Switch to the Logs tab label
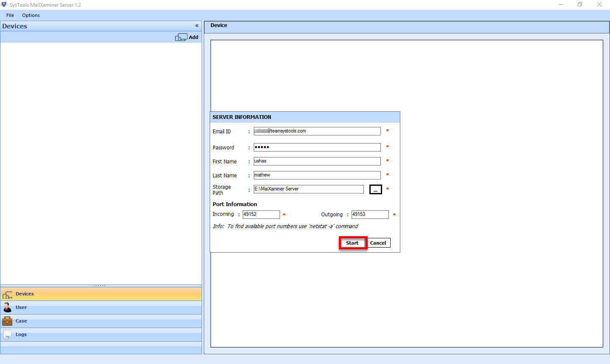Screen dimensions: 610x364 tap(21, 334)
